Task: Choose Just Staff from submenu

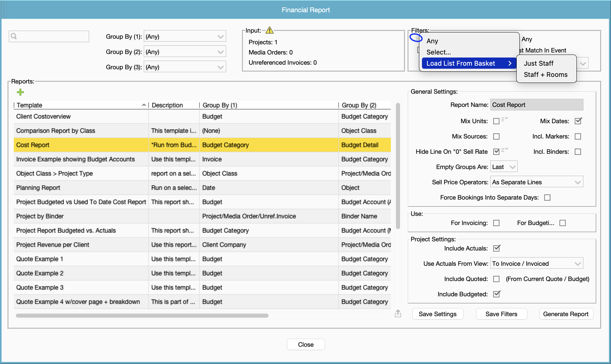Action: (x=538, y=63)
